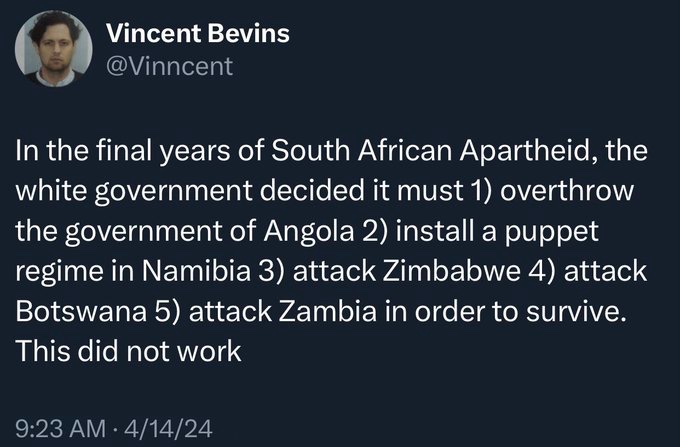The height and width of the screenshot is (447, 680).
Task: Click the word overthrow in the tweet
Action: point(567,191)
